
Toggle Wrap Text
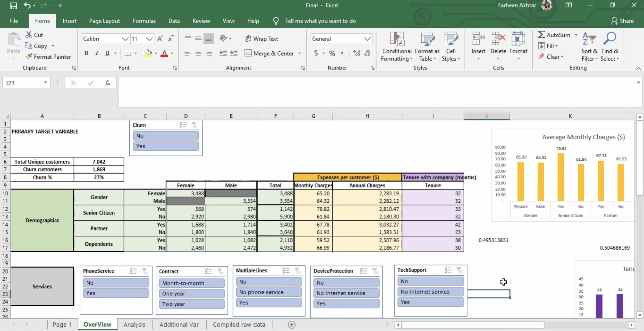click(262, 39)
